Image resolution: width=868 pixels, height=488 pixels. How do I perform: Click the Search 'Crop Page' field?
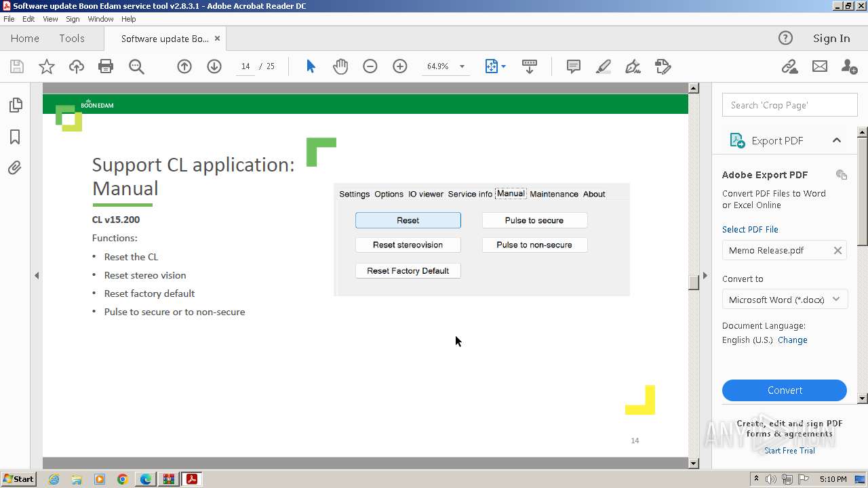point(789,105)
